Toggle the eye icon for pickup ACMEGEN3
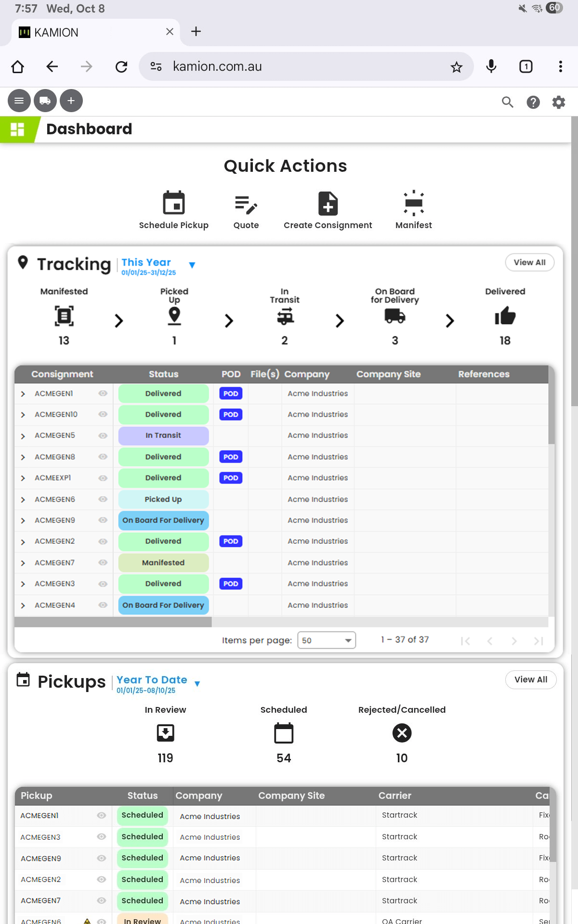The image size is (578, 924). [101, 837]
